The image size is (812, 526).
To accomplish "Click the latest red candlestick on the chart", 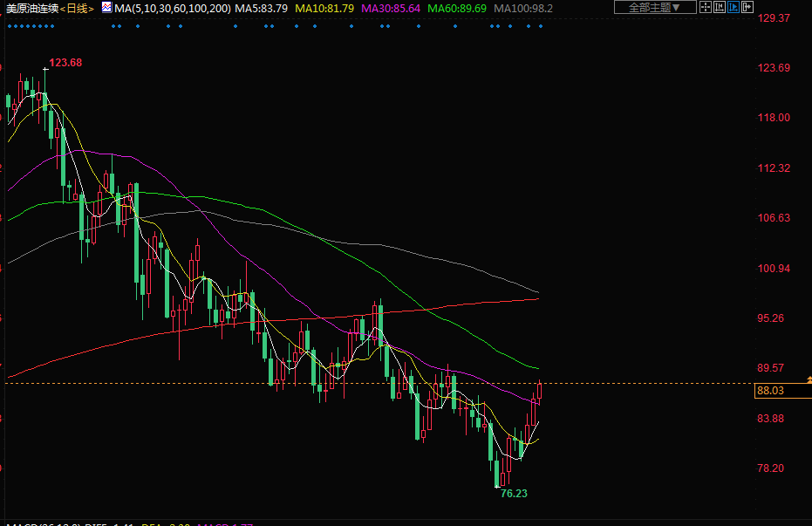I will 540,391.
